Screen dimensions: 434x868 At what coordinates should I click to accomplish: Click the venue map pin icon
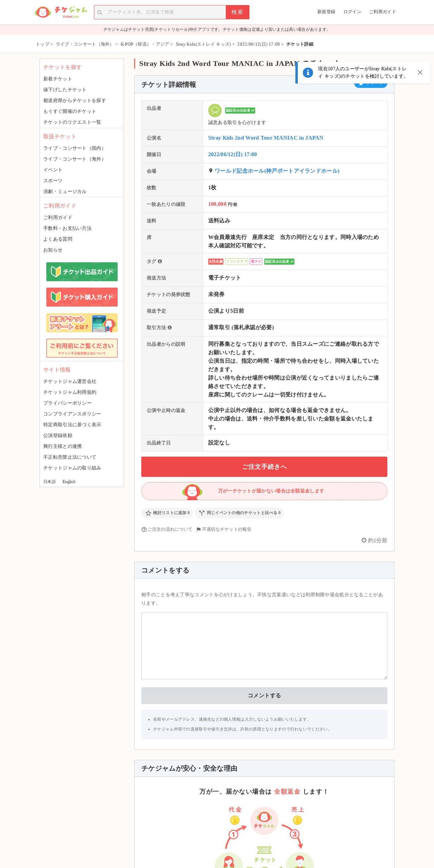211,171
